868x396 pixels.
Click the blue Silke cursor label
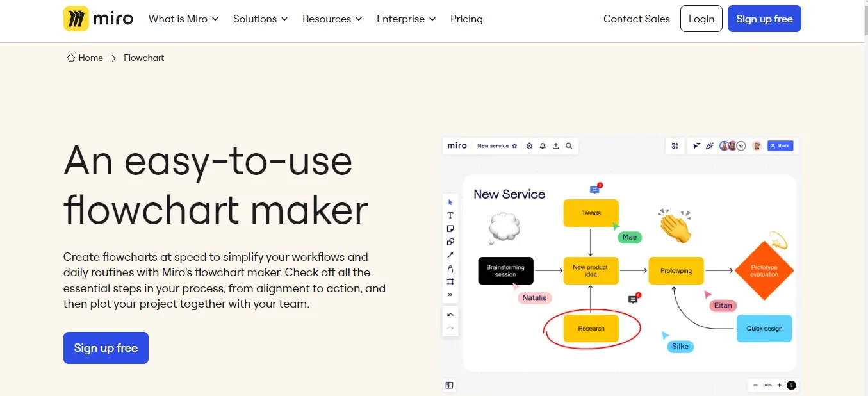[680, 346]
